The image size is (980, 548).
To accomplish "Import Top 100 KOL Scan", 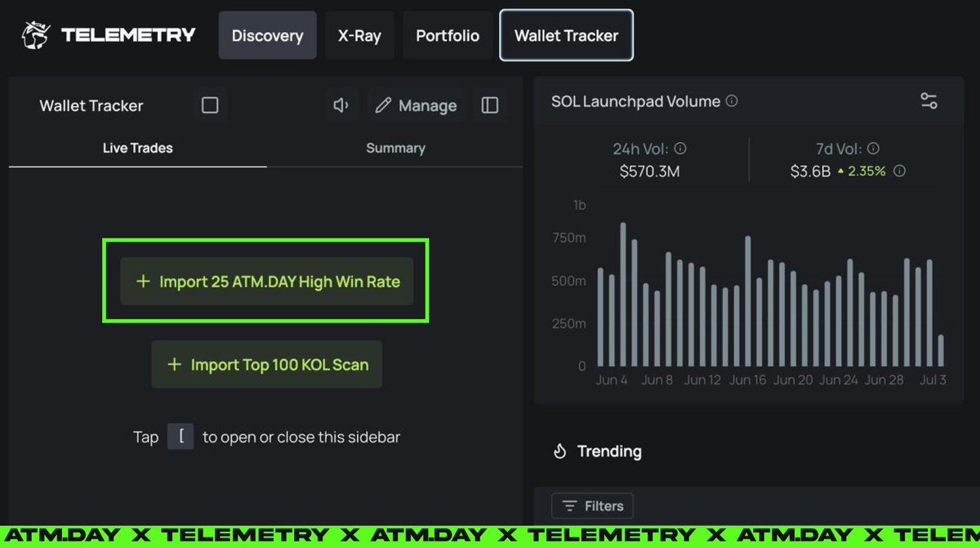I will pyautogui.click(x=267, y=364).
